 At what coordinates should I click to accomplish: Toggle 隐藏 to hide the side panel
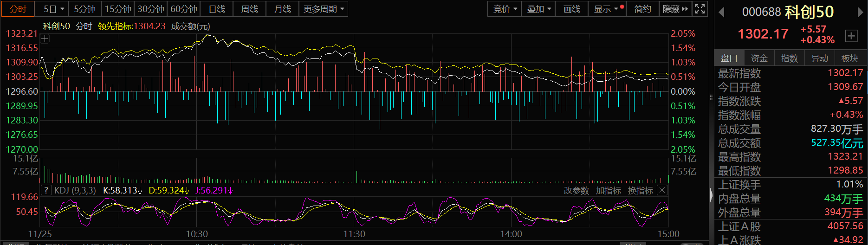coord(675,9)
